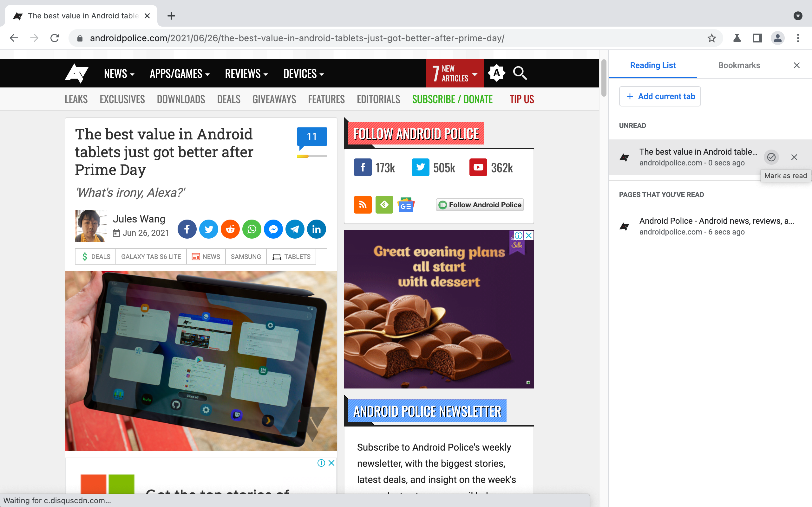Image resolution: width=812 pixels, height=507 pixels.
Task: Open Android Police on Google News
Action: pyautogui.click(x=406, y=205)
